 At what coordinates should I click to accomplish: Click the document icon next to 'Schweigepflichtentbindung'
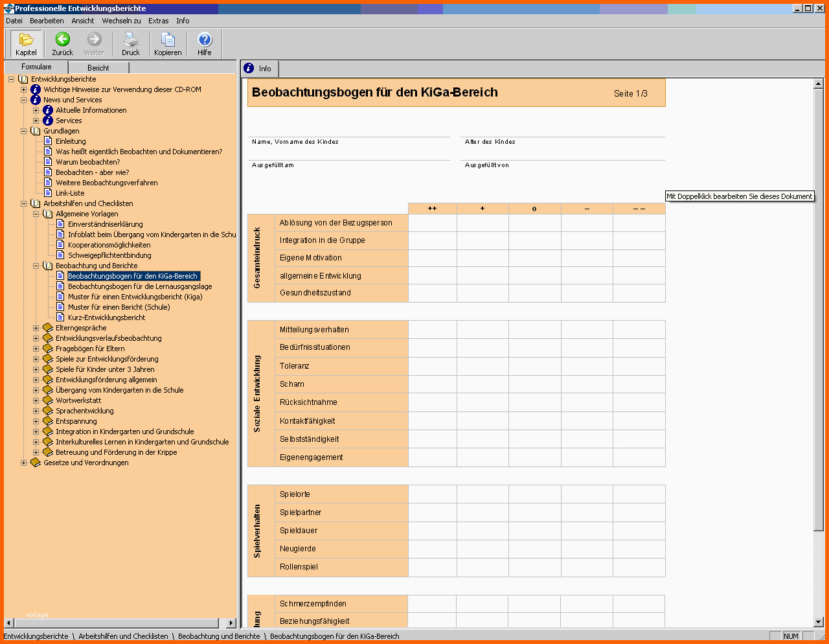60,255
